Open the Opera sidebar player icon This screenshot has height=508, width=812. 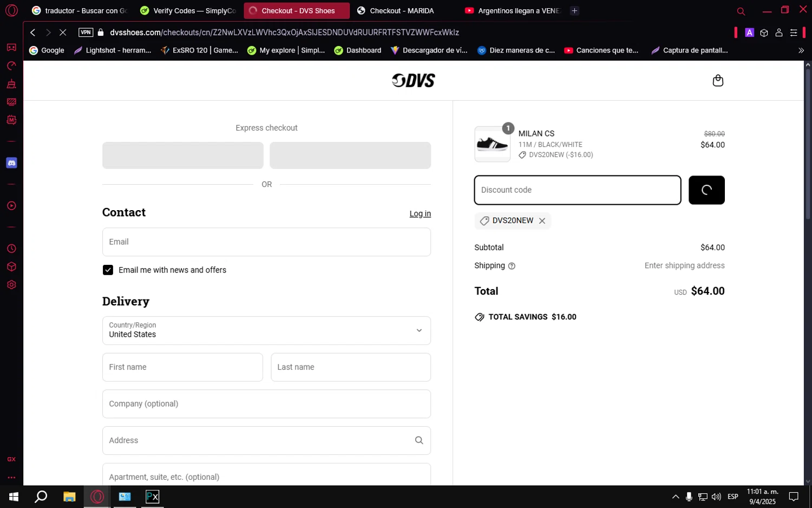click(11, 206)
